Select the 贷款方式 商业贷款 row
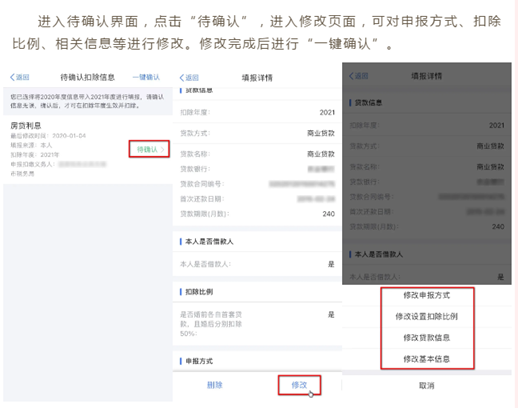Viewport: 518px width, 408px height. click(257, 133)
